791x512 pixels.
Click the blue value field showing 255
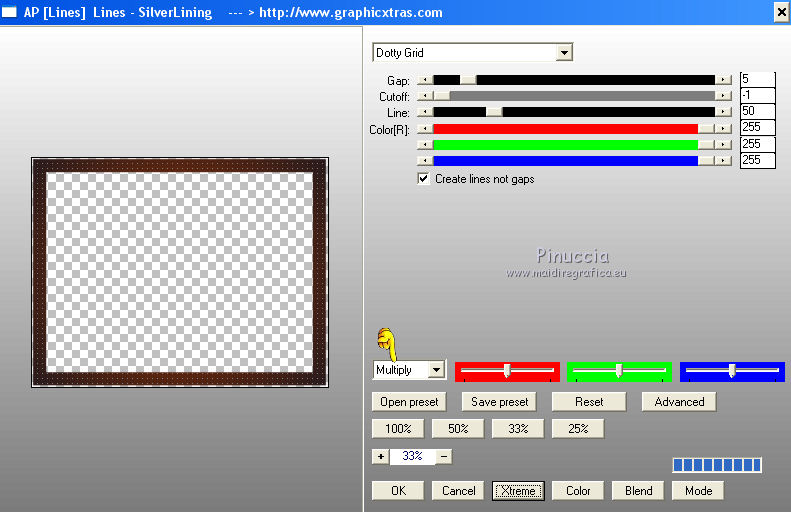coord(757,160)
